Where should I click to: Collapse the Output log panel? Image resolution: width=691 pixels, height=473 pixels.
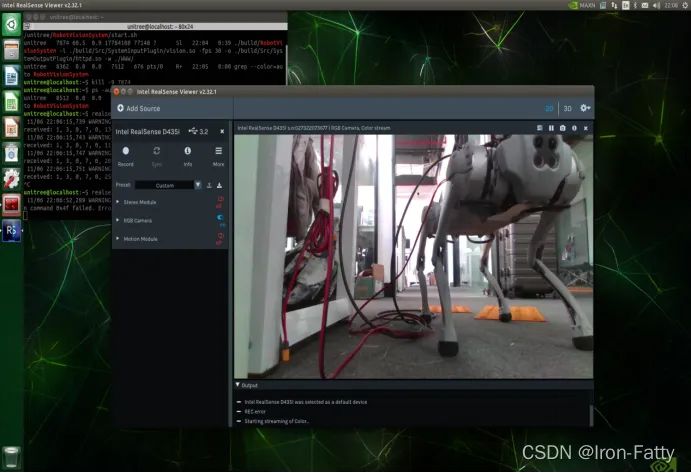[x=238, y=385]
